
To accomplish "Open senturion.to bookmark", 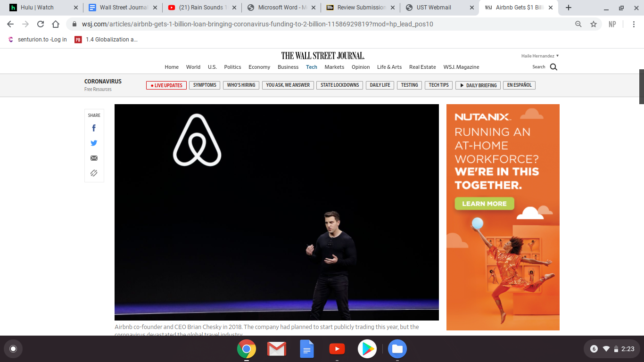I will click(38, 40).
